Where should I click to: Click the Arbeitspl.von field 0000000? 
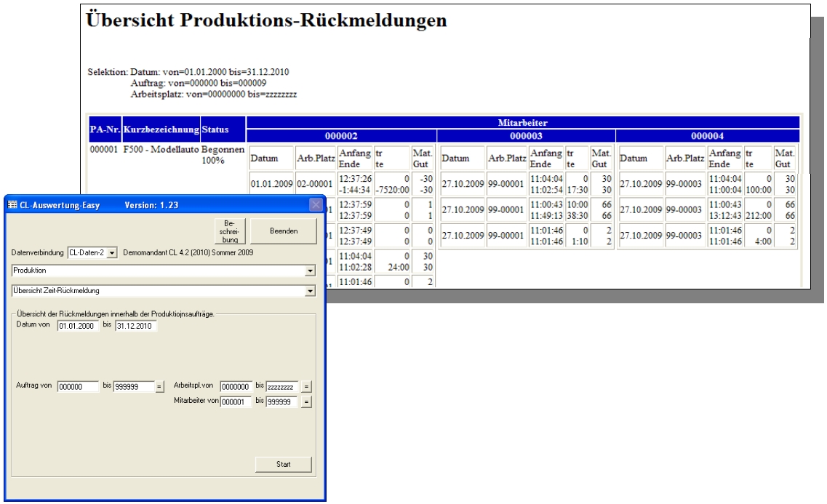click(x=236, y=386)
